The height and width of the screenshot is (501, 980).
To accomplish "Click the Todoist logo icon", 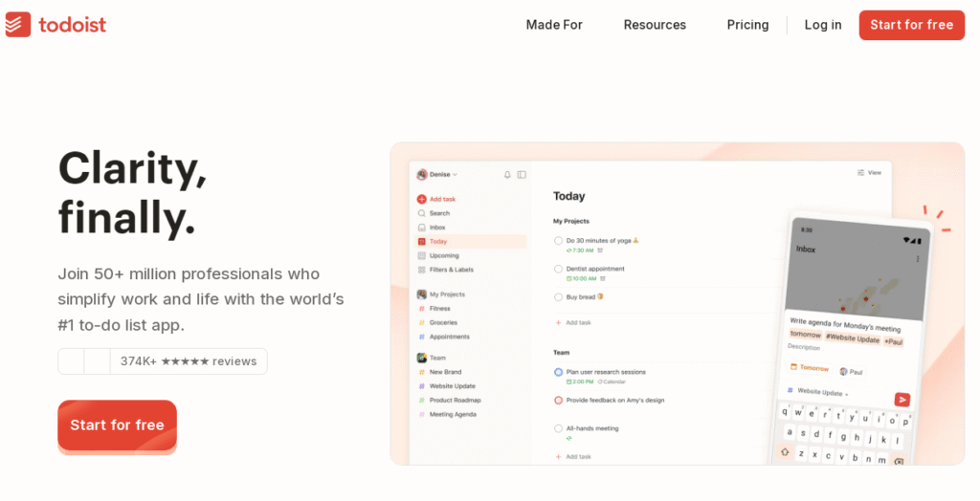I will pos(17,24).
